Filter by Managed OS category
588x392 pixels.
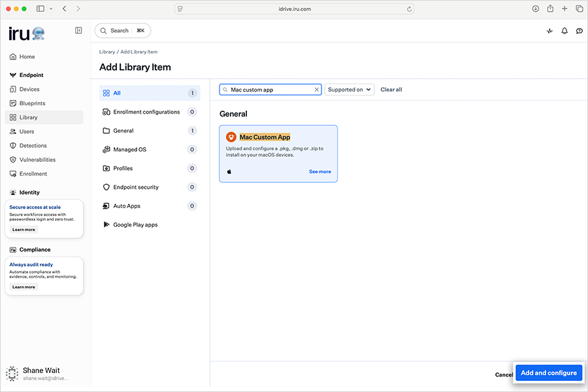coord(150,150)
